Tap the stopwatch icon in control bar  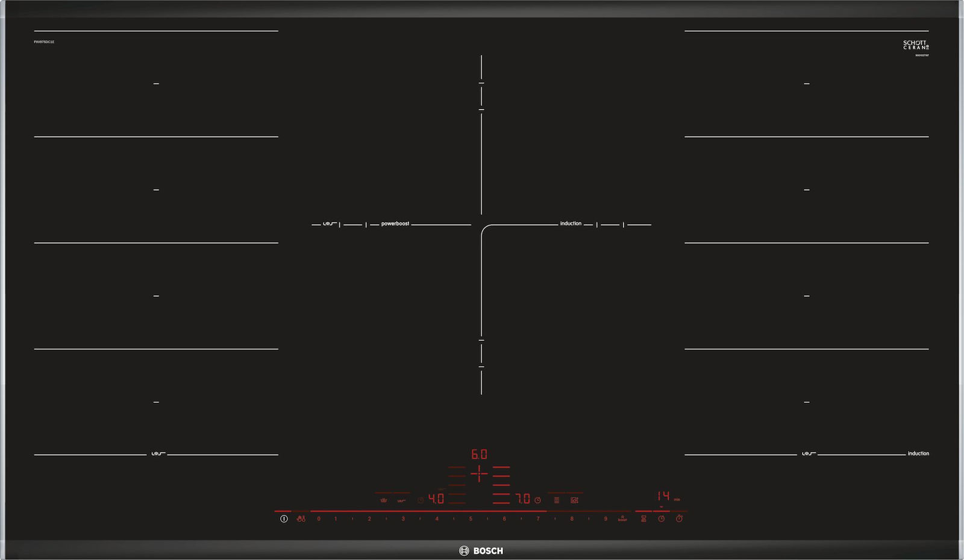pyautogui.click(x=679, y=518)
